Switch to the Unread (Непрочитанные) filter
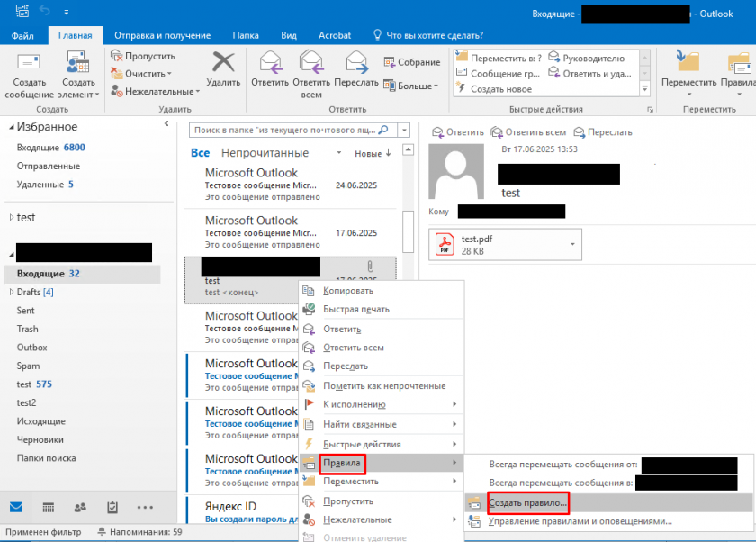This screenshot has height=542, width=756. 265,153
